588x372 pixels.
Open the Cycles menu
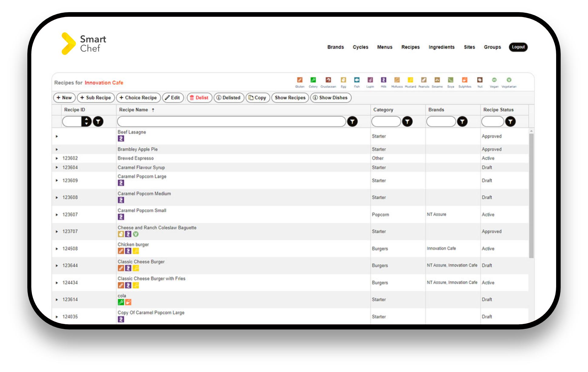point(360,47)
